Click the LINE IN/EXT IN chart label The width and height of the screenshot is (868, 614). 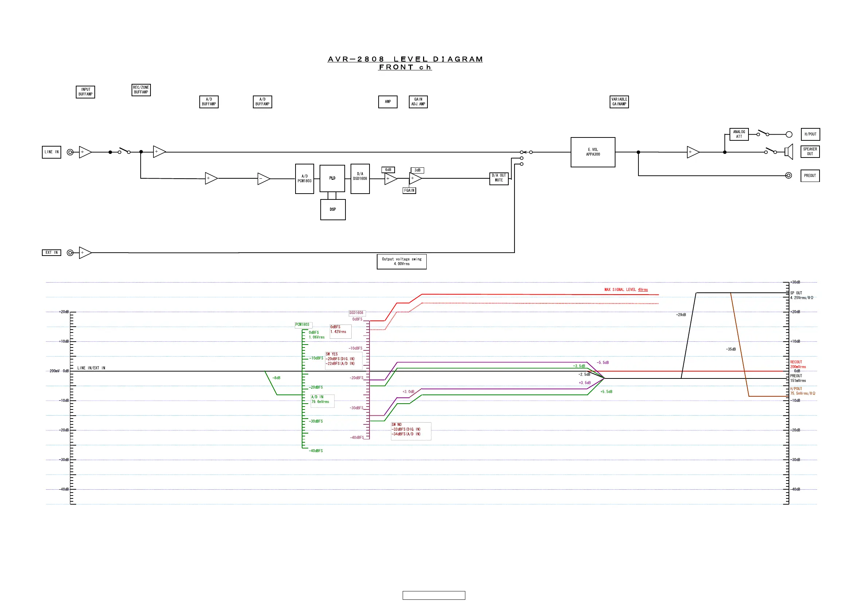[91, 368]
